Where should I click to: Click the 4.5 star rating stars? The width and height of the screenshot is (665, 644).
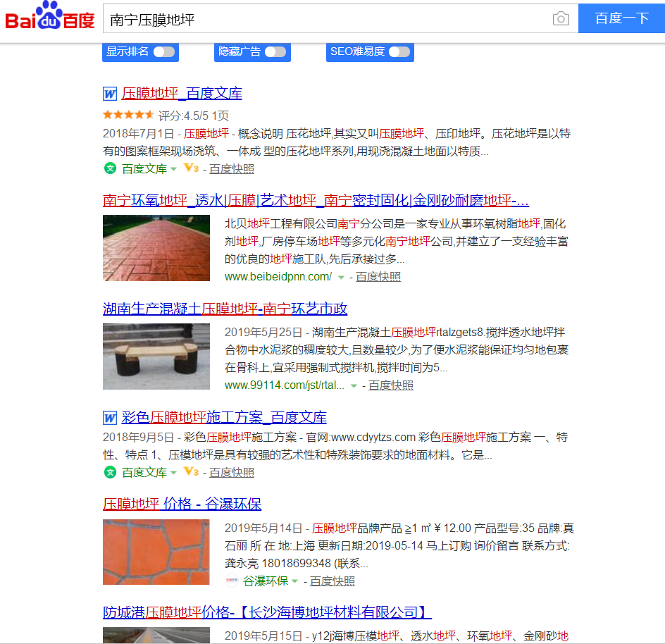(128, 115)
